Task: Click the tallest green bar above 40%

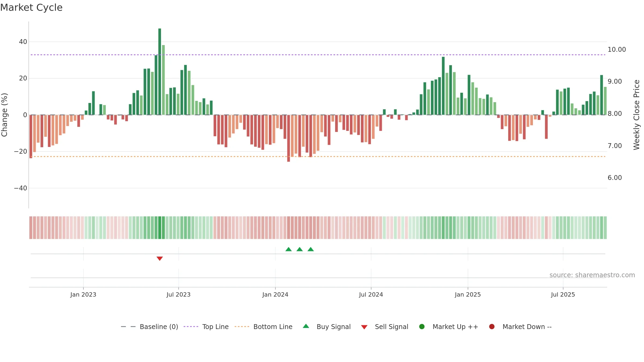Action: click(160, 72)
